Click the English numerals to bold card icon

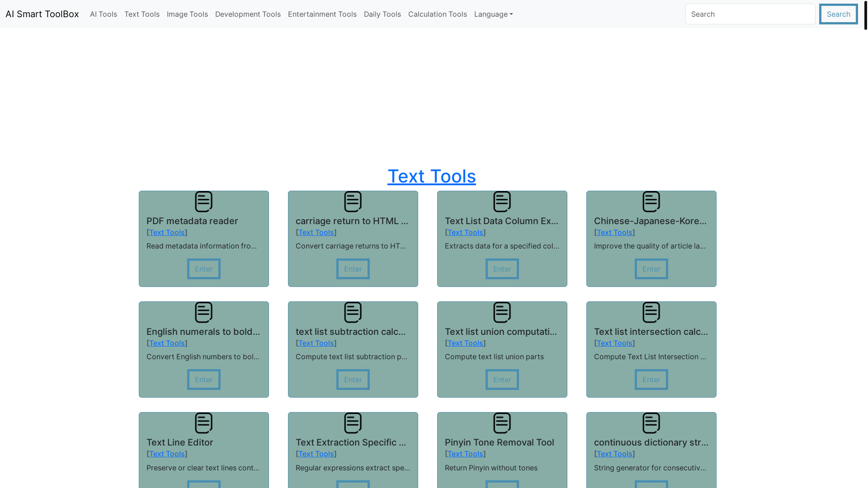[x=203, y=312]
